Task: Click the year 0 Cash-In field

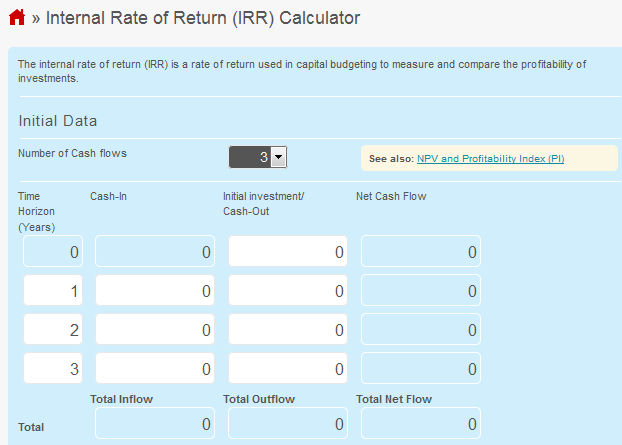Action: pyautogui.click(x=155, y=251)
